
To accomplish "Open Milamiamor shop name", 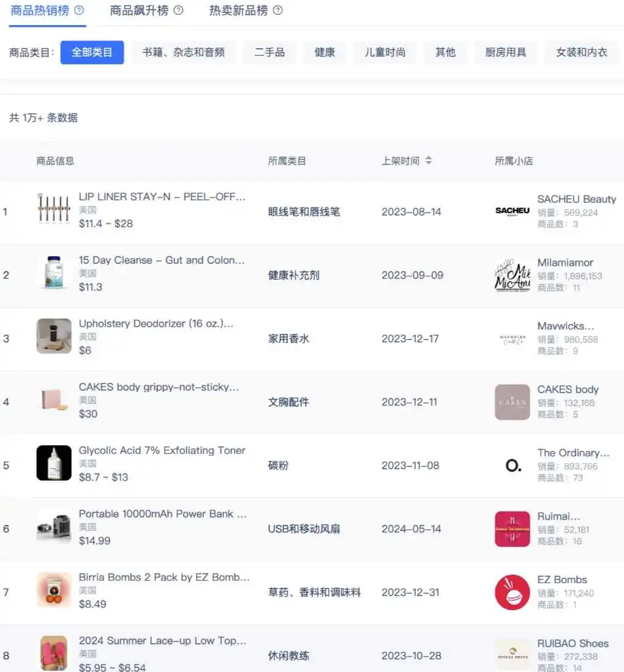I will [x=565, y=263].
